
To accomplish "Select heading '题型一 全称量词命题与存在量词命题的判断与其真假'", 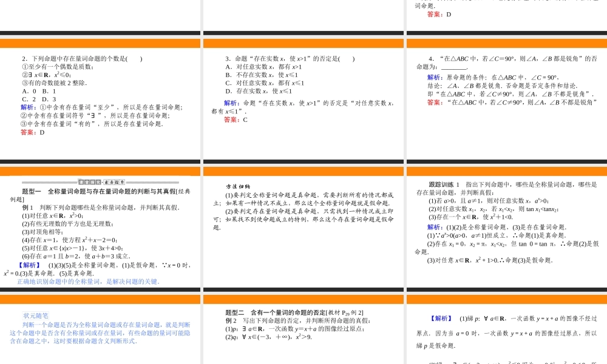I will pyautogui.click(x=101, y=195).
